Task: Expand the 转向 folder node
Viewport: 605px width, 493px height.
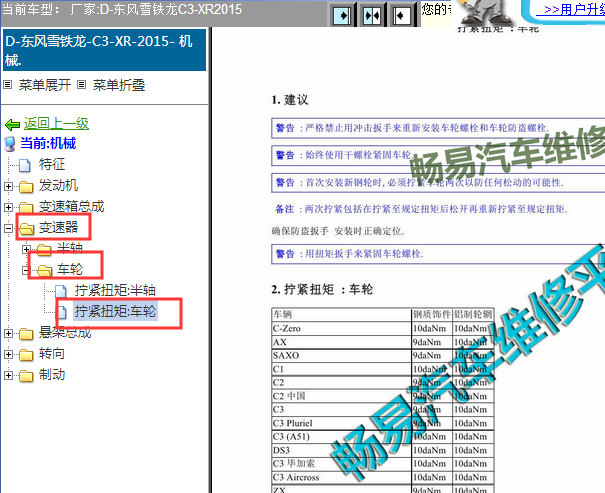Action: [x=8, y=354]
